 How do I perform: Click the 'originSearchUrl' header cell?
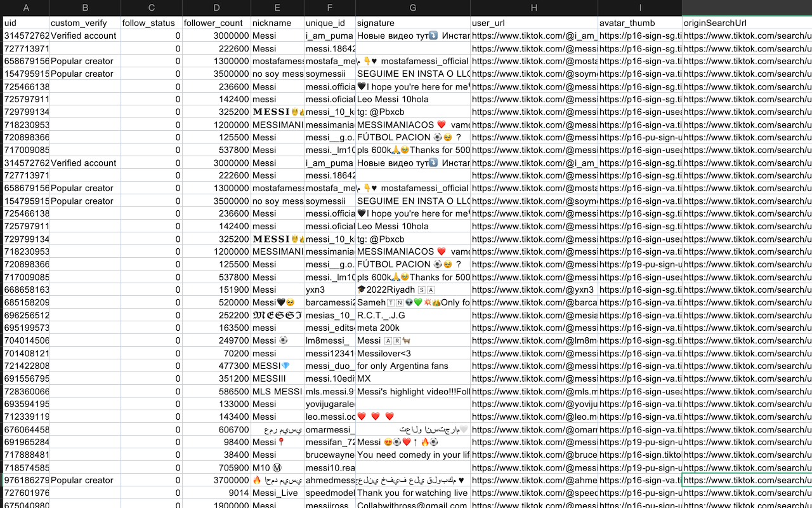click(x=747, y=23)
